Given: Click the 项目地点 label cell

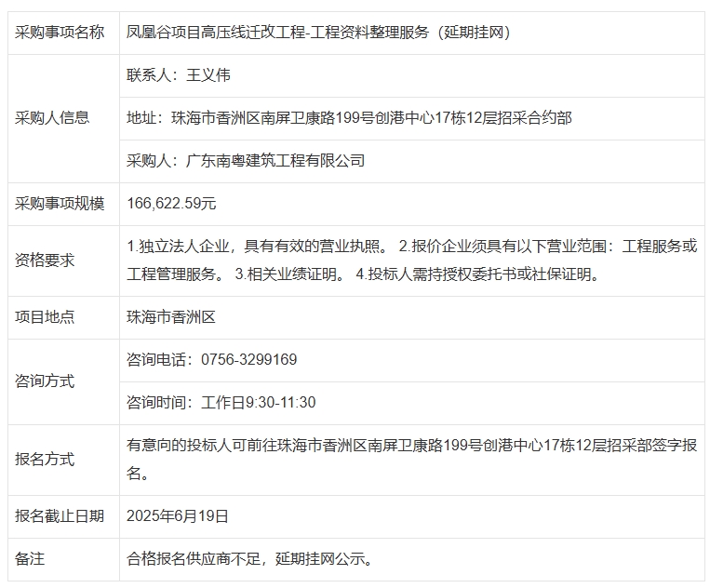Looking at the screenshot, I should pyautogui.click(x=45, y=317).
